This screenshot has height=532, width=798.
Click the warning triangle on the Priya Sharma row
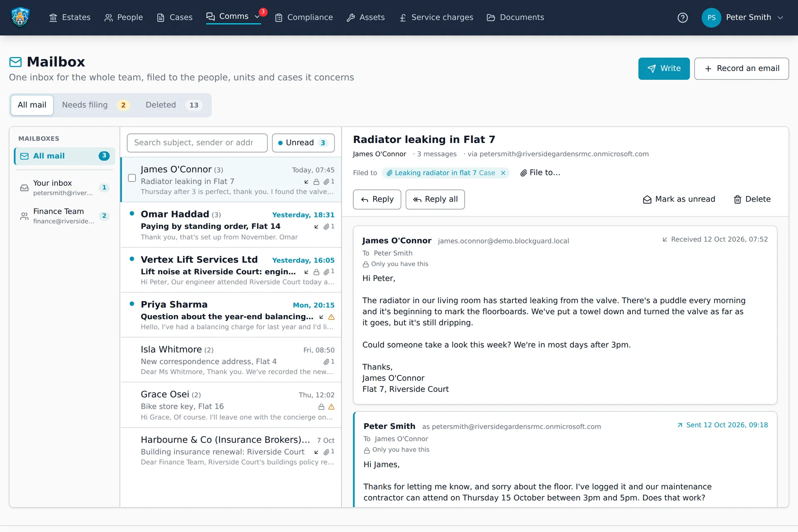coord(331,317)
